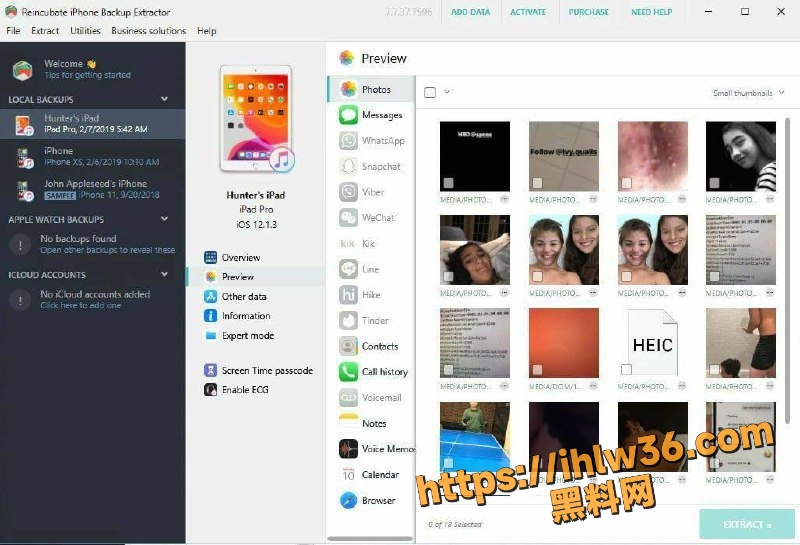Click the PURCHASE button

pos(588,12)
